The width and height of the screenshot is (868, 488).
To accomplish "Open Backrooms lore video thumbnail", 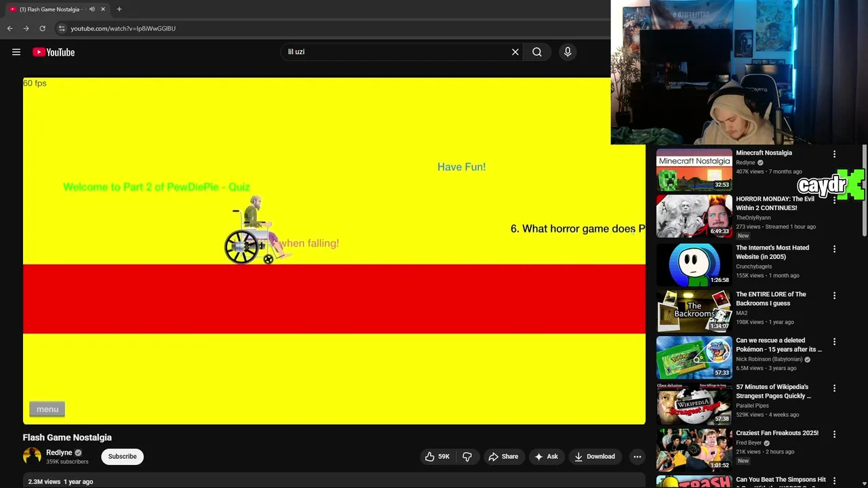I will [x=694, y=311].
